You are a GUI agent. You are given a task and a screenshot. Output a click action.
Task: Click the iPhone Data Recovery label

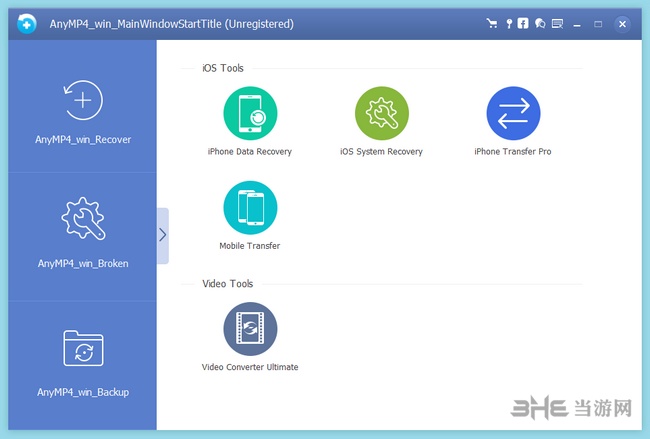point(250,152)
